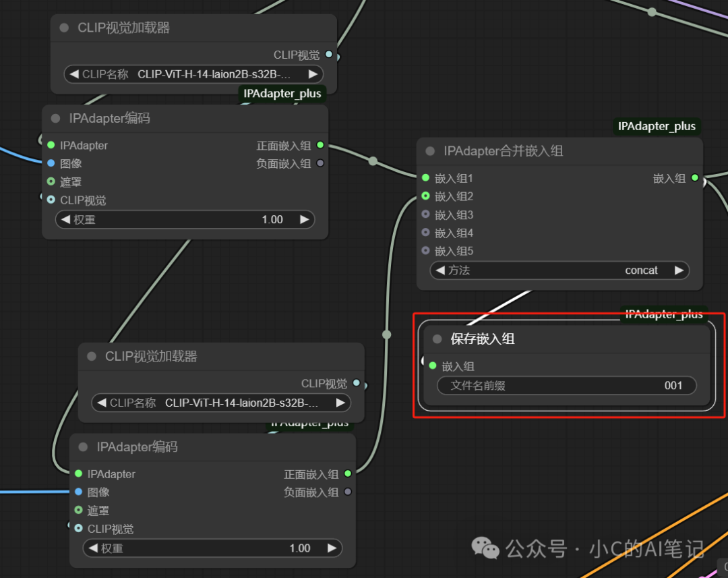Click 遮罩 input port on lower IPAdapter编码
Image resolution: width=728 pixels, height=578 pixels.
pyautogui.click(x=78, y=510)
